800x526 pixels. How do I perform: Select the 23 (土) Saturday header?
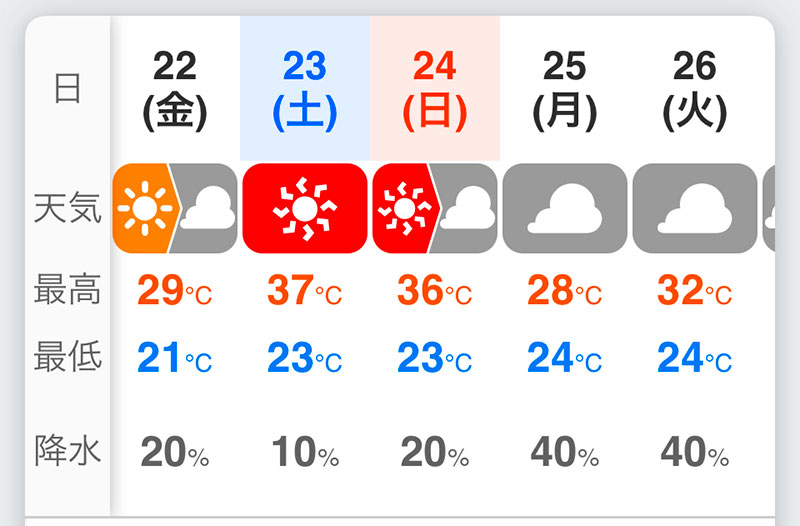(305, 90)
